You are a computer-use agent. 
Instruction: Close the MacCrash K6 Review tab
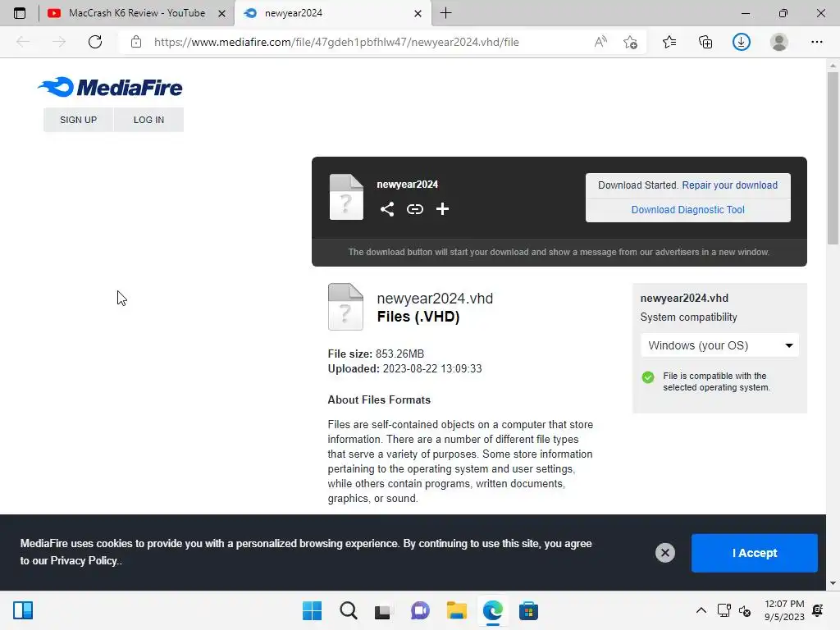click(221, 13)
